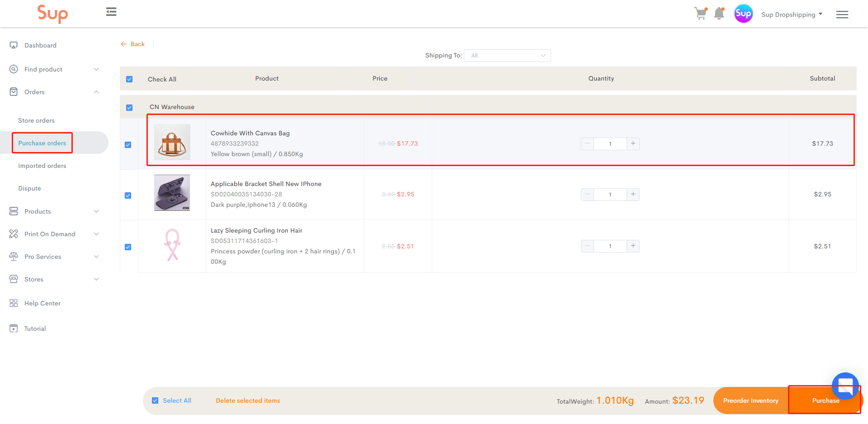Click the notification bell icon

[720, 14]
